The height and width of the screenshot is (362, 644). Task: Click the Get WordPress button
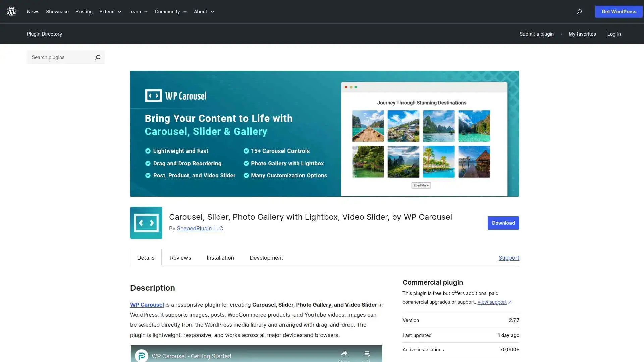point(619,11)
